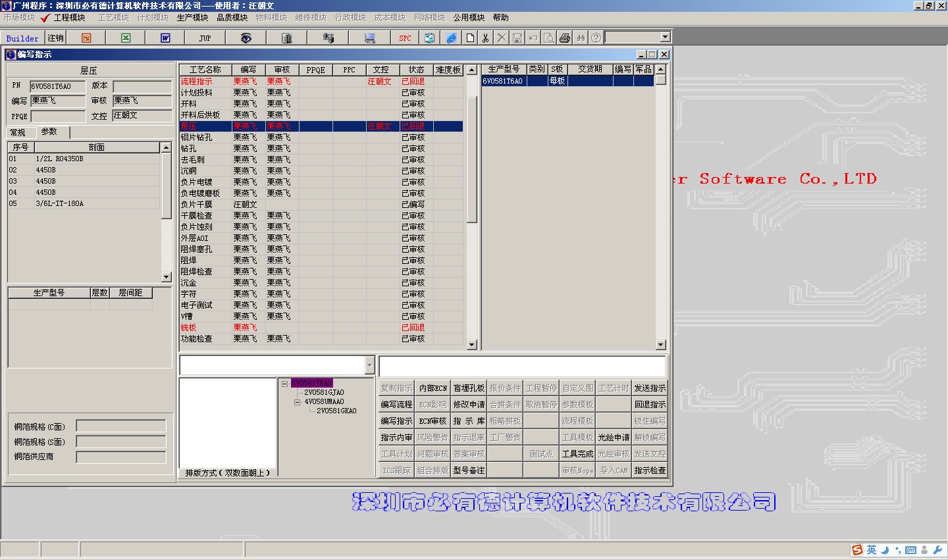The width and height of the screenshot is (948, 560).
Task: Open the 公用模块 menu
Action: pyautogui.click(x=469, y=18)
